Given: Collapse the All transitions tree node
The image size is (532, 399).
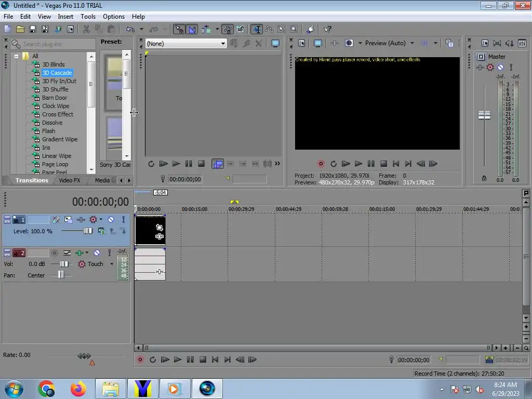Looking at the screenshot, I should [16, 56].
